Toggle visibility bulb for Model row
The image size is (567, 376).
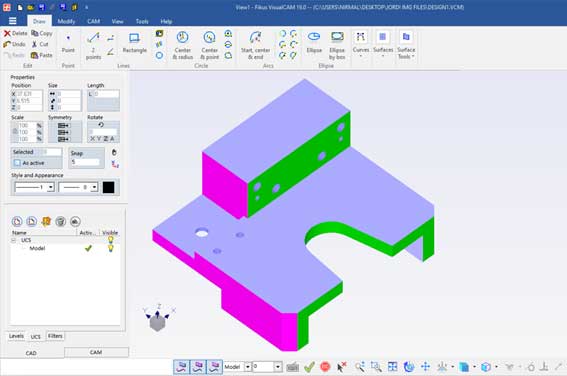point(111,248)
